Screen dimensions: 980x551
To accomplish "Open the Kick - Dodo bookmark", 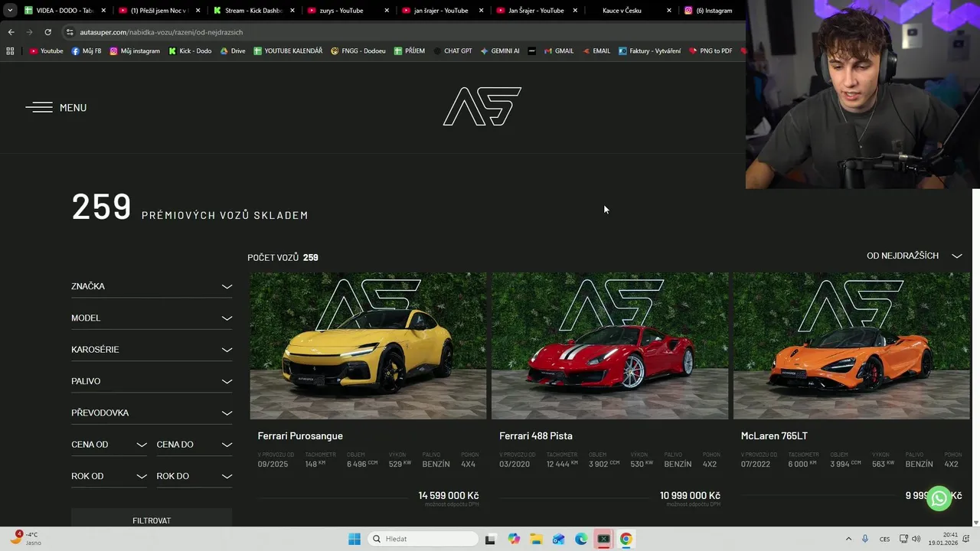I will pyautogui.click(x=190, y=51).
